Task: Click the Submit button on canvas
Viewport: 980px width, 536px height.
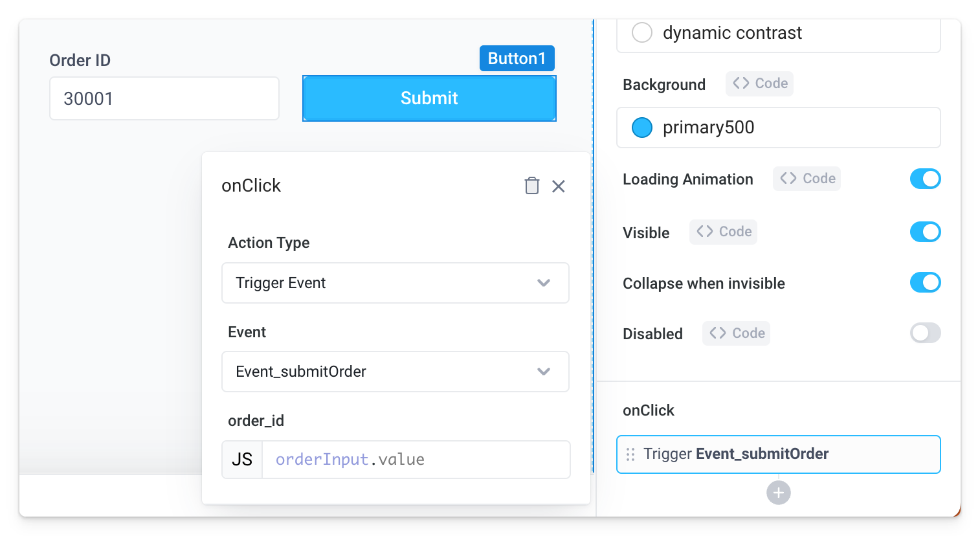Action: 429,98
